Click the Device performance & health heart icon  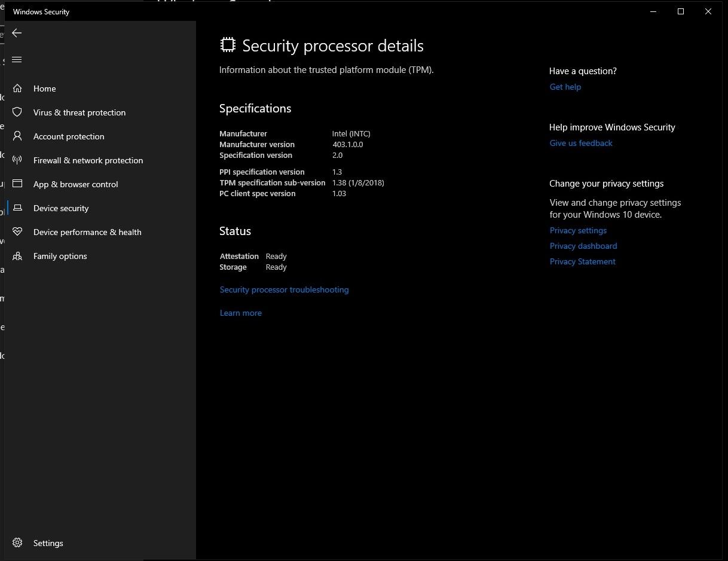[17, 231]
